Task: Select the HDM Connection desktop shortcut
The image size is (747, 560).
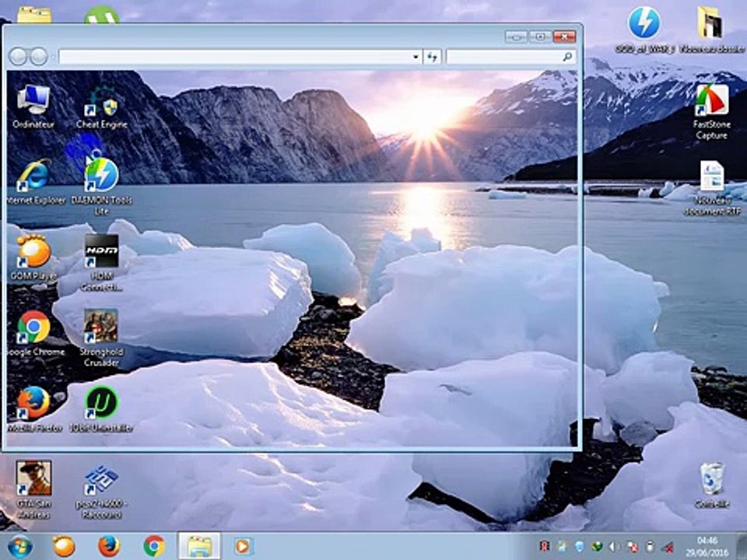Action: pyautogui.click(x=101, y=263)
